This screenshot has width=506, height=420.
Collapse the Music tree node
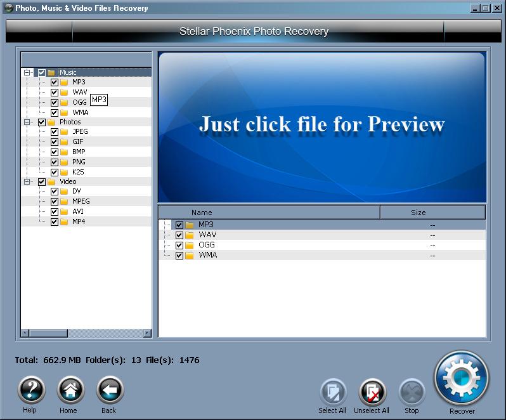coord(27,72)
